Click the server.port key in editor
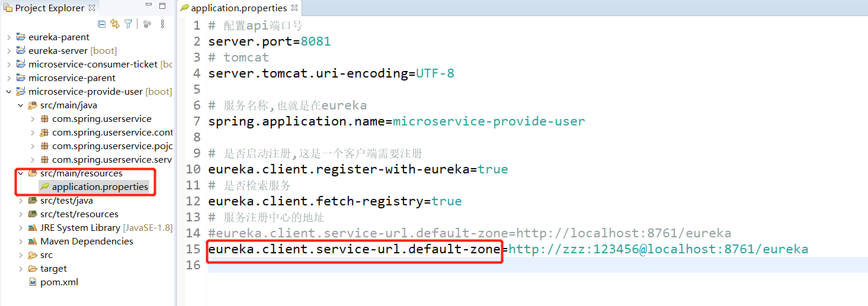The width and height of the screenshot is (868, 306). click(250, 41)
